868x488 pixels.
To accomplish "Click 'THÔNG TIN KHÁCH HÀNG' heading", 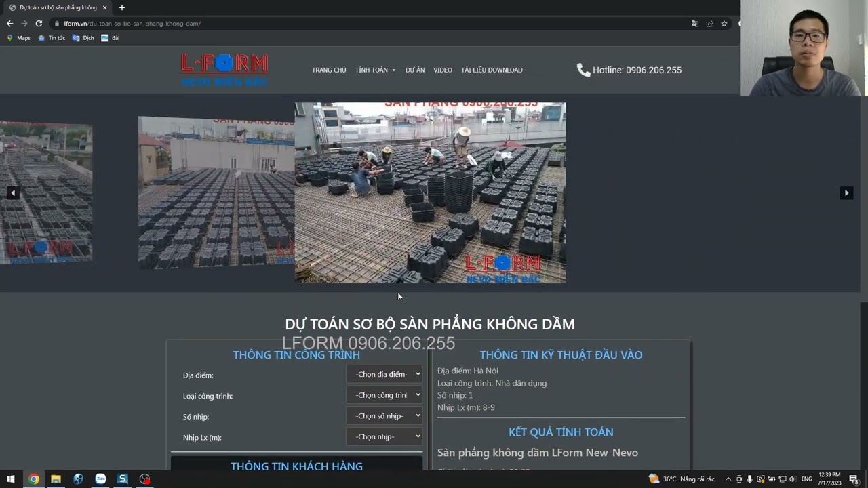I will [x=296, y=466].
